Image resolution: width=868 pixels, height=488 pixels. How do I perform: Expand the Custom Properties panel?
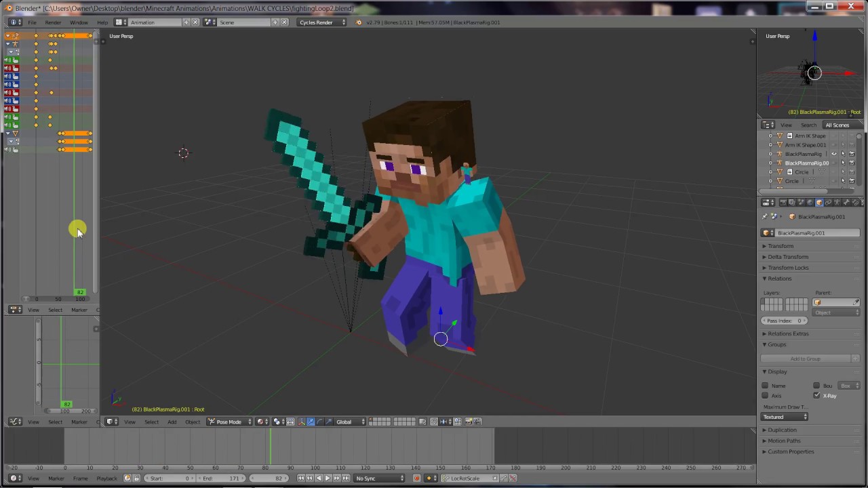tap(791, 451)
